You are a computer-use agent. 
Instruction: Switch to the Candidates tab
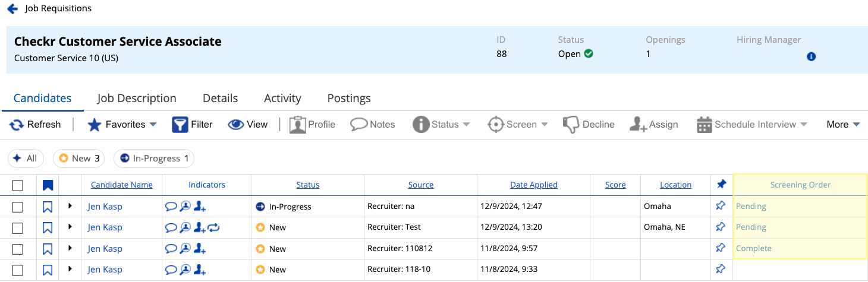[43, 99]
